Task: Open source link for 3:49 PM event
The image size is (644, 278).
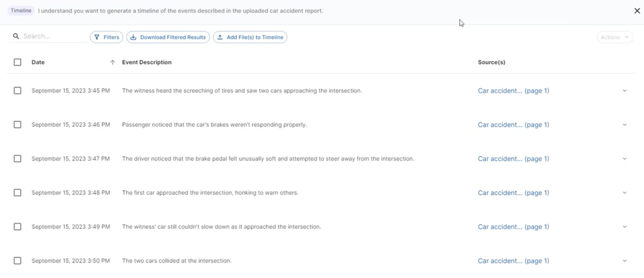Action: 513,227
